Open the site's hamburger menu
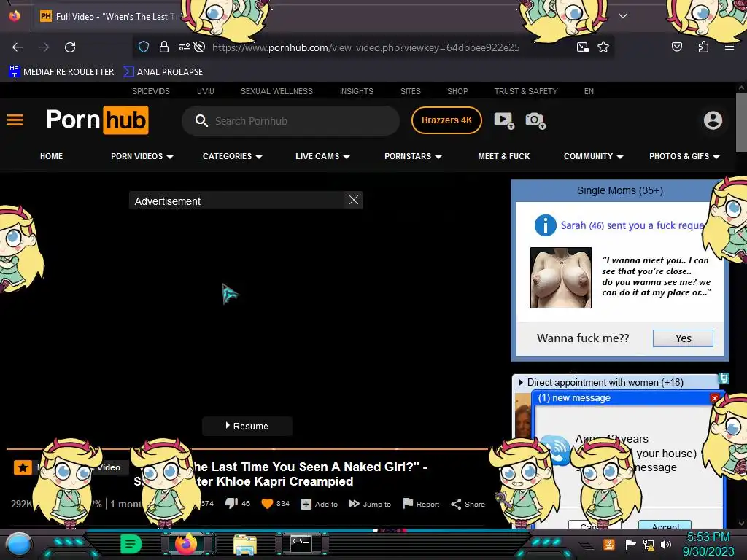 (x=15, y=120)
